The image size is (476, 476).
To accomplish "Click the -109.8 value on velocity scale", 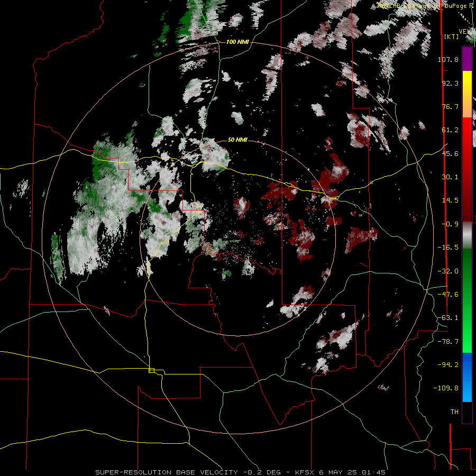I will 446,388.
